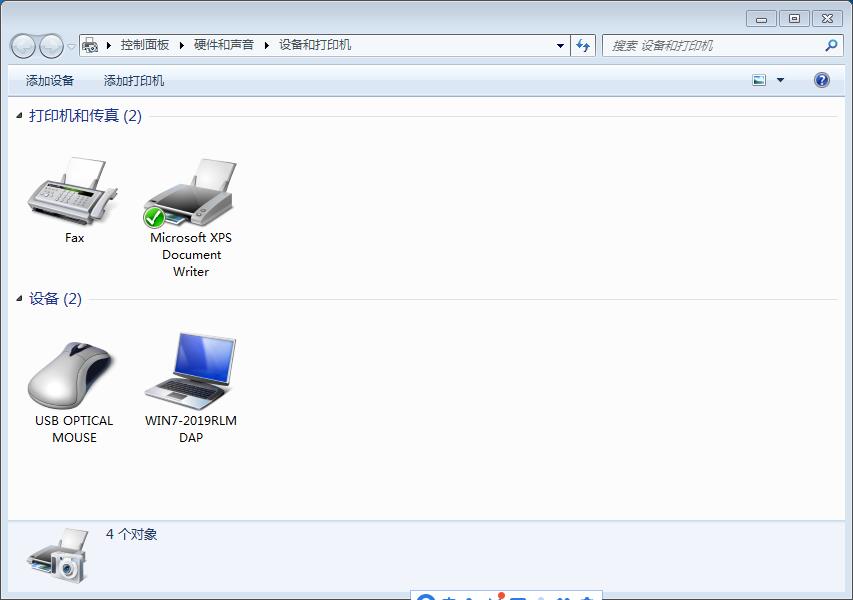This screenshot has height=600, width=853.
Task: Collapse the 打印机和传真 (2) section
Action: click(17, 115)
